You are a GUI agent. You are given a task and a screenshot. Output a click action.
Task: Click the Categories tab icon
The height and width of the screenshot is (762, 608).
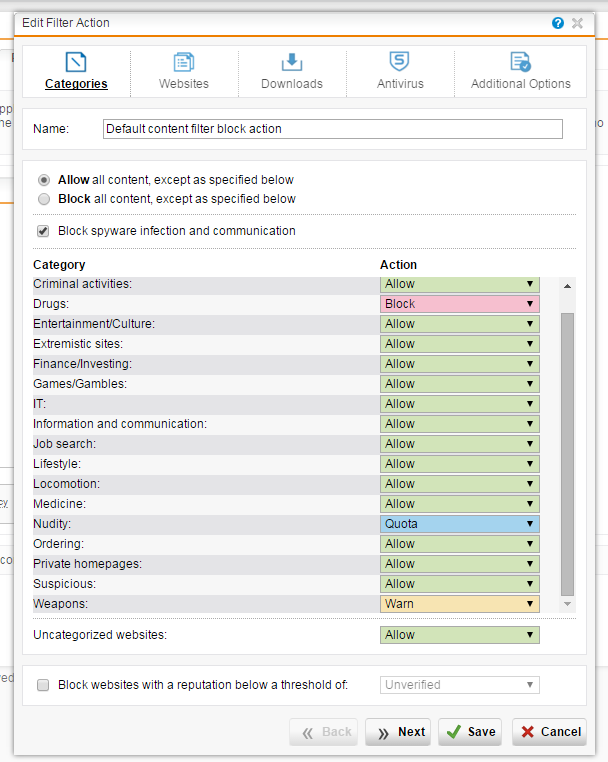[76, 62]
